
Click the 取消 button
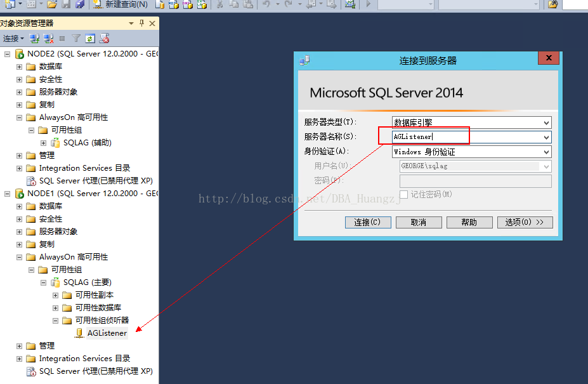coord(419,222)
